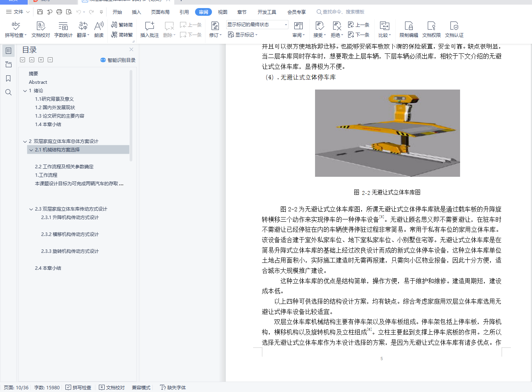Click the plus box icon under 目录
This screenshot has width=532, height=392.
coord(41,60)
